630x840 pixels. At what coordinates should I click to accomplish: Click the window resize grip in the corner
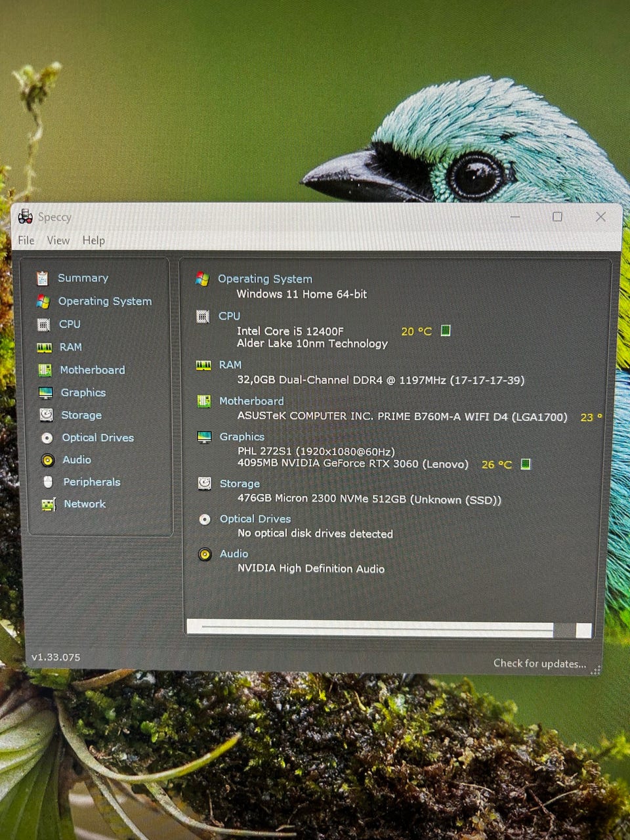click(x=596, y=670)
